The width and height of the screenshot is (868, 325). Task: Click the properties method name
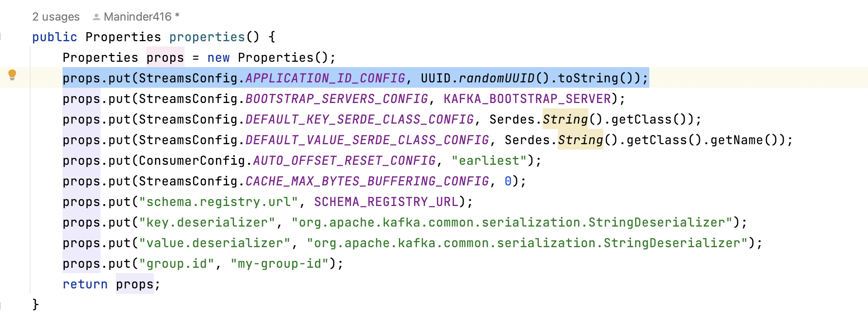207,37
